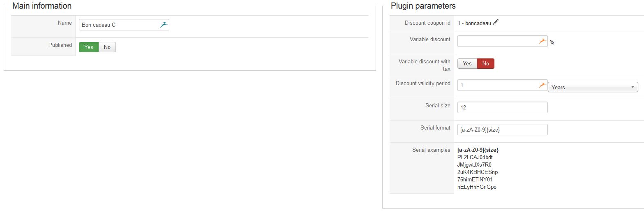
Task: Select No for Variable discount with tax
Action: [x=485, y=64]
